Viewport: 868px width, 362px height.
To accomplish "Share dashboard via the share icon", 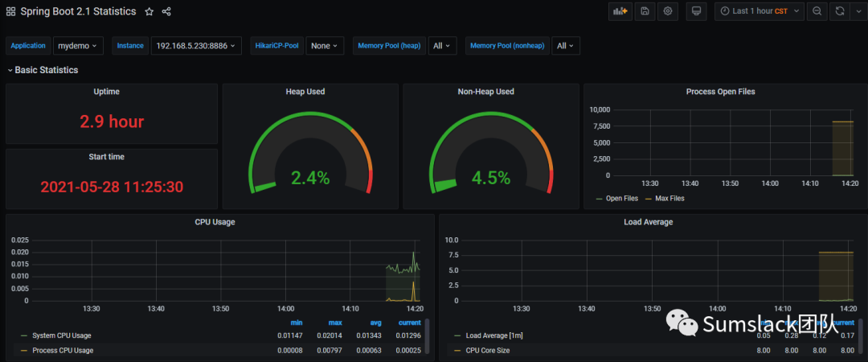I will 166,11.
